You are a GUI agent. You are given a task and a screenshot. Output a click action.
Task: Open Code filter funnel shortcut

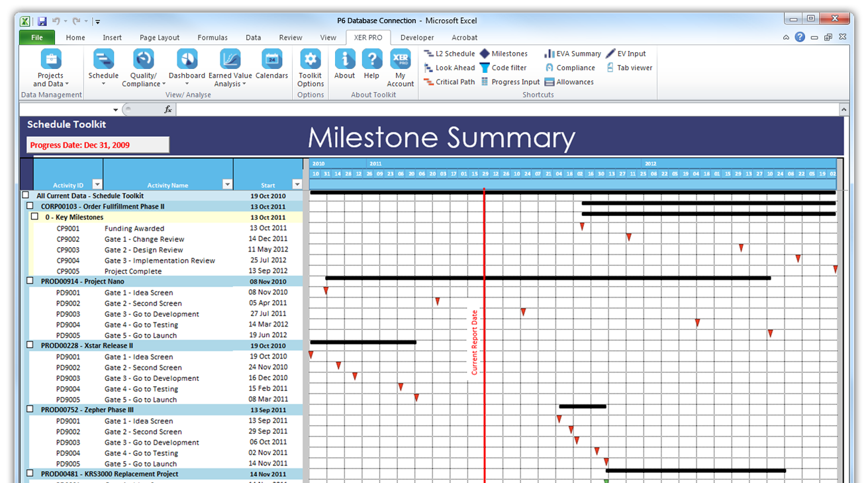click(504, 68)
